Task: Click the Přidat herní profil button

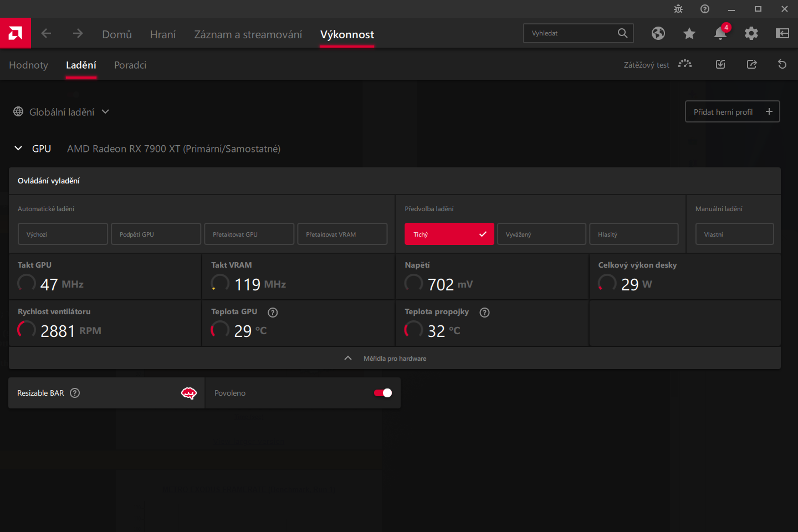Action: tap(733, 111)
